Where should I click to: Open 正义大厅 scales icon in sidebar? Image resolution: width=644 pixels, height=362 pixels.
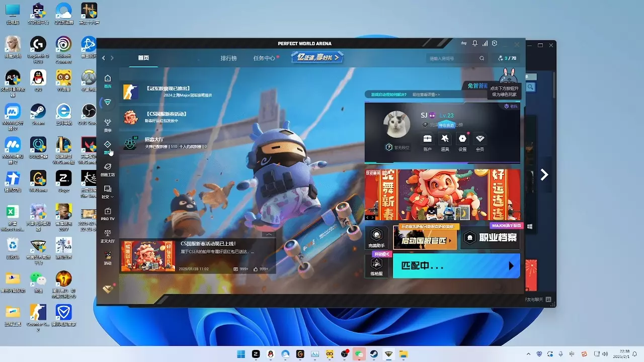click(x=107, y=236)
